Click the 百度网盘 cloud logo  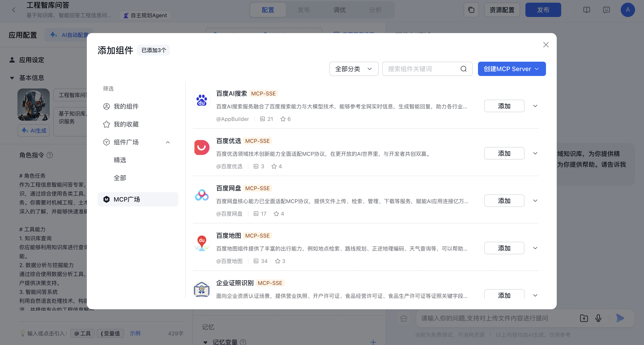[202, 195]
